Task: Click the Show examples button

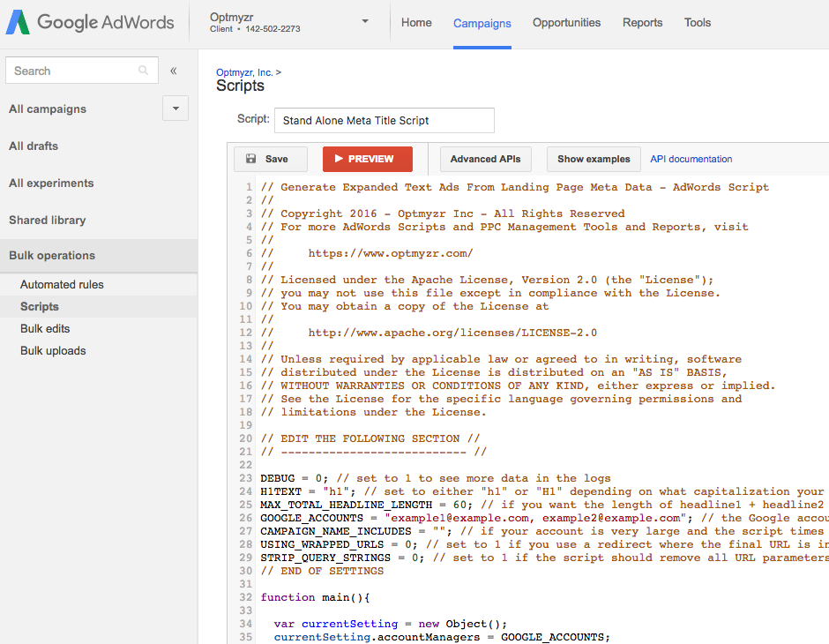Action: coord(594,159)
